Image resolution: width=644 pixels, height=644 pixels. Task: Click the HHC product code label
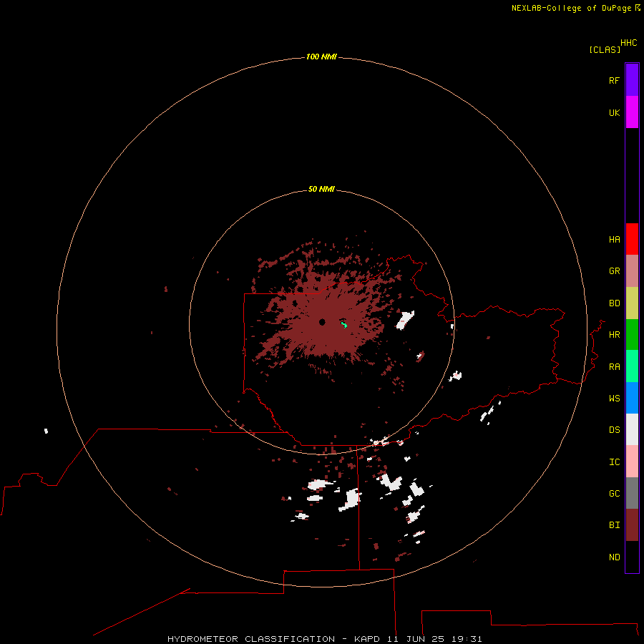pos(628,43)
